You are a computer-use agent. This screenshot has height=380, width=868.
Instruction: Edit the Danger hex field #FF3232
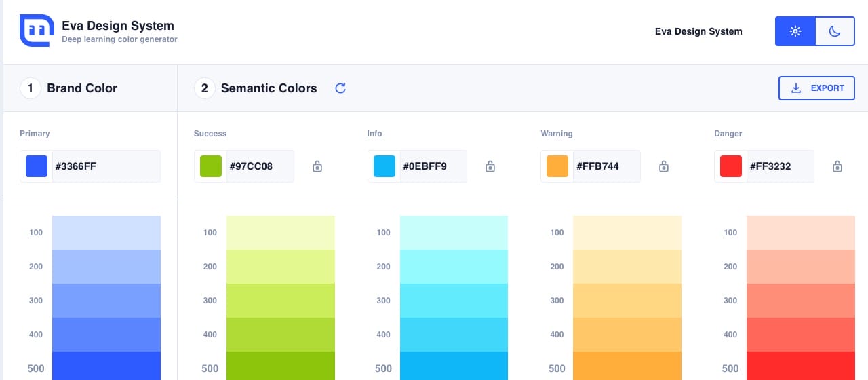coord(778,166)
